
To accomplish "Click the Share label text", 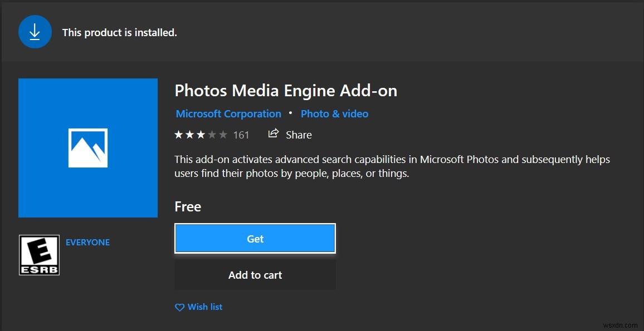I will point(299,134).
